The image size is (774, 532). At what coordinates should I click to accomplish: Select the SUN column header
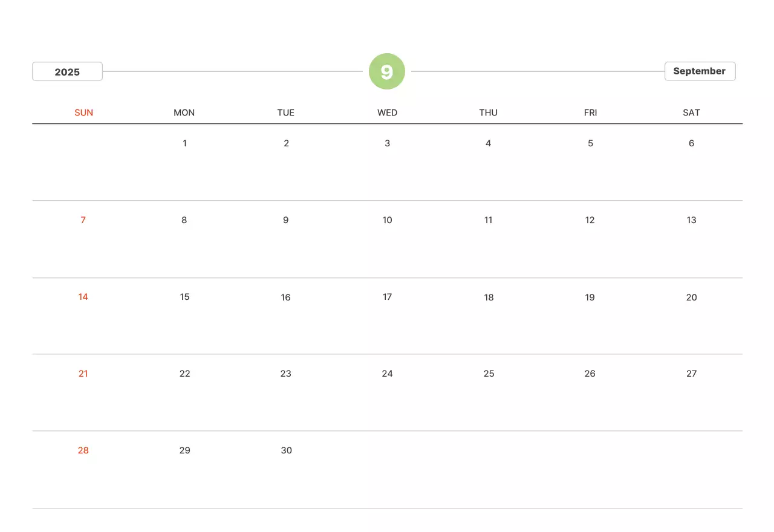[x=83, y=112]
